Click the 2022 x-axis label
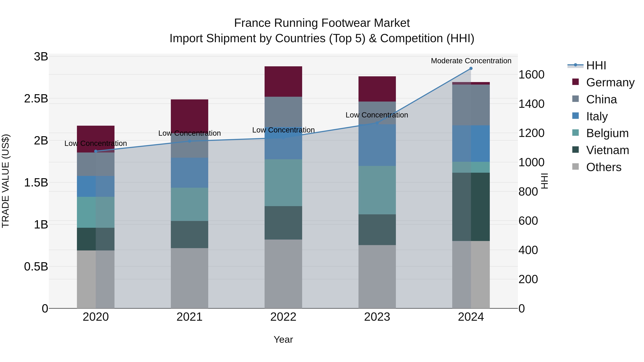The image size is (644, 362). (284, 317)
